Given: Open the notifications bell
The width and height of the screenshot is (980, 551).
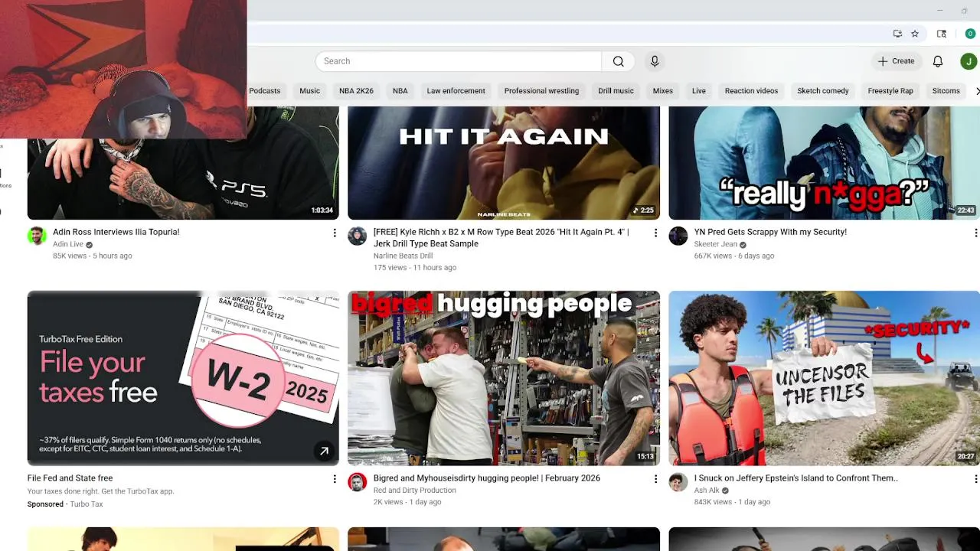Looking at the screenshot, I should tap(938, 61).
